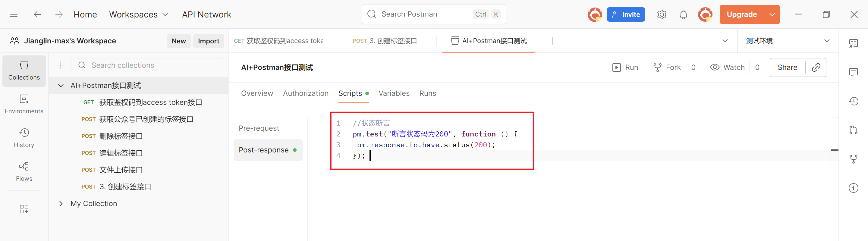Click the Import button

(208, 41)
